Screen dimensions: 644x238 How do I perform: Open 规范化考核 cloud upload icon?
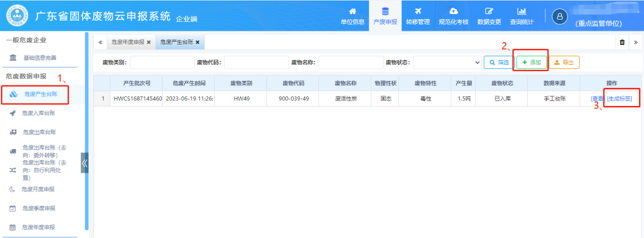click(453, 11)
